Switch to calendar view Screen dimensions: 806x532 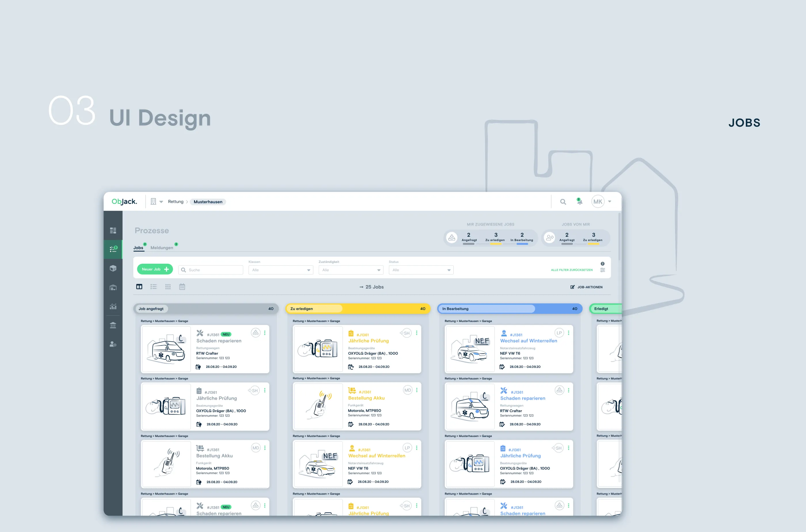tap(182, 287)
